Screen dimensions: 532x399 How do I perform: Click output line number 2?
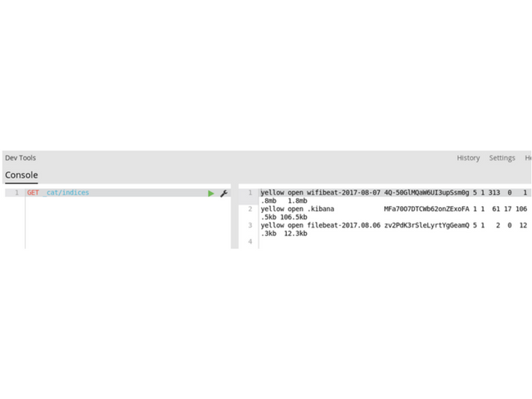click(250, 209)
